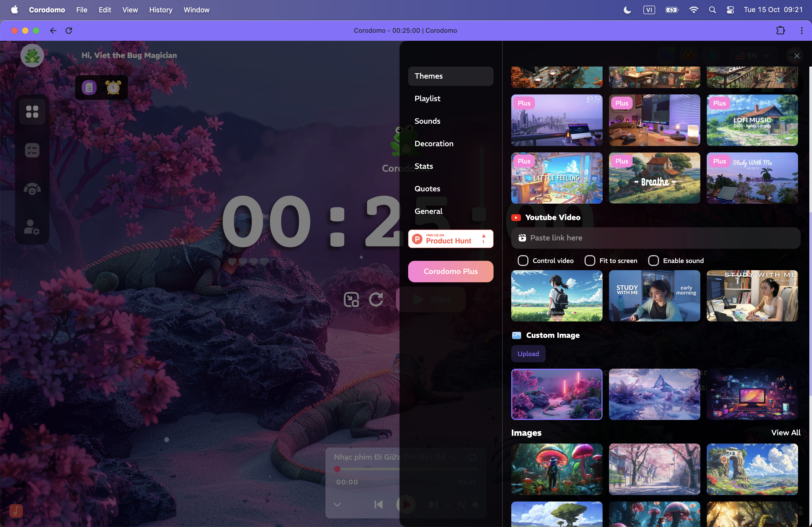
Task: Click the battery status icon
Action: pyautogui.click(x=672, y=10)
